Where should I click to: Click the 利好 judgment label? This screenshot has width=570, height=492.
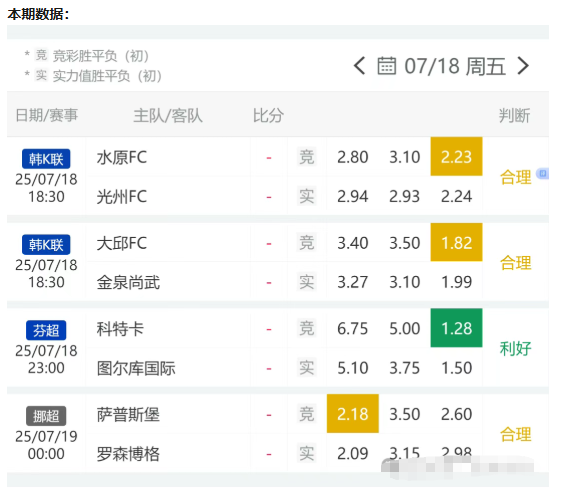click(x=515, y=349)
